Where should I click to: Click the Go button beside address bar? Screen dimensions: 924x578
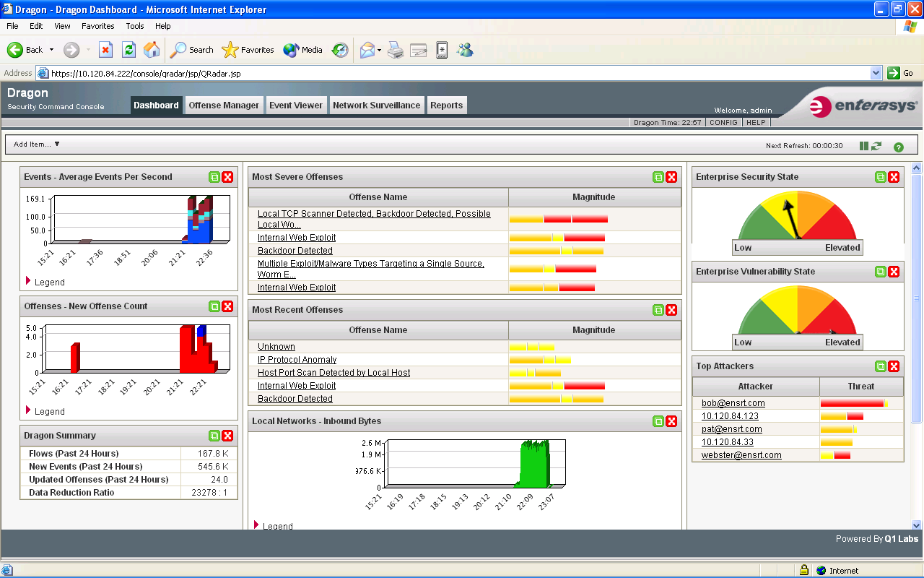901,73
